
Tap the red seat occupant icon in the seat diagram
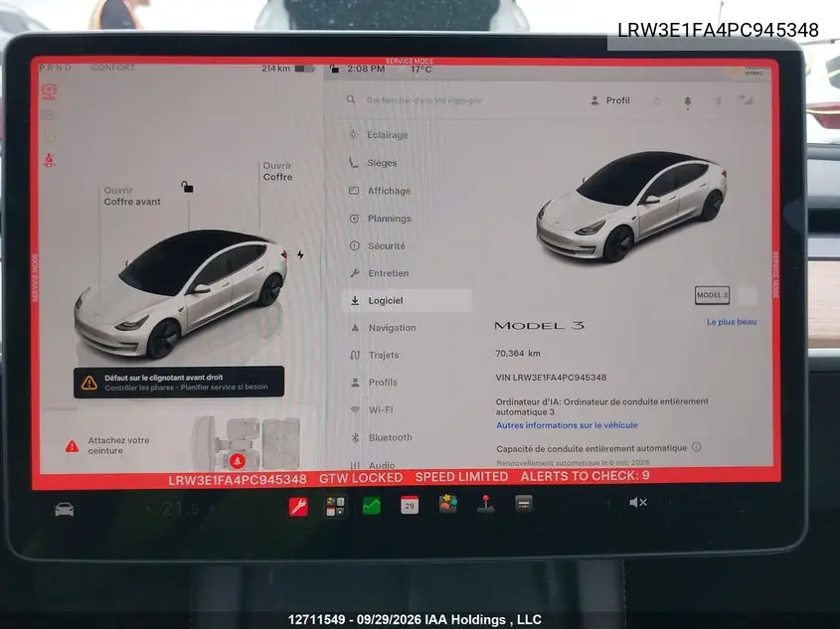coord(238,460)
